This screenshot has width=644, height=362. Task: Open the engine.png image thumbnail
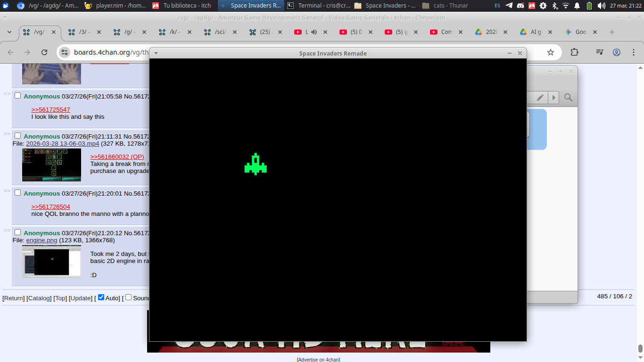point(51,261)
